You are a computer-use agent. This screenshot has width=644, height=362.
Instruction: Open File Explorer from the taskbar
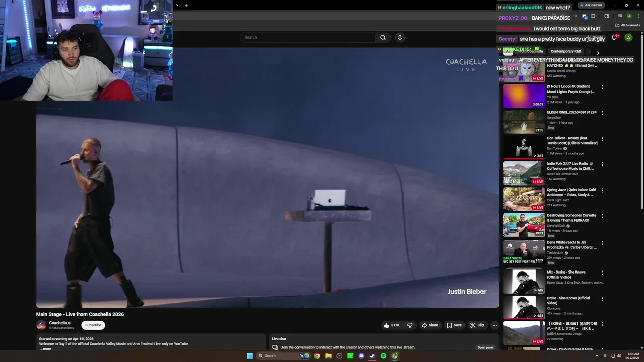[x=328, y=356]
